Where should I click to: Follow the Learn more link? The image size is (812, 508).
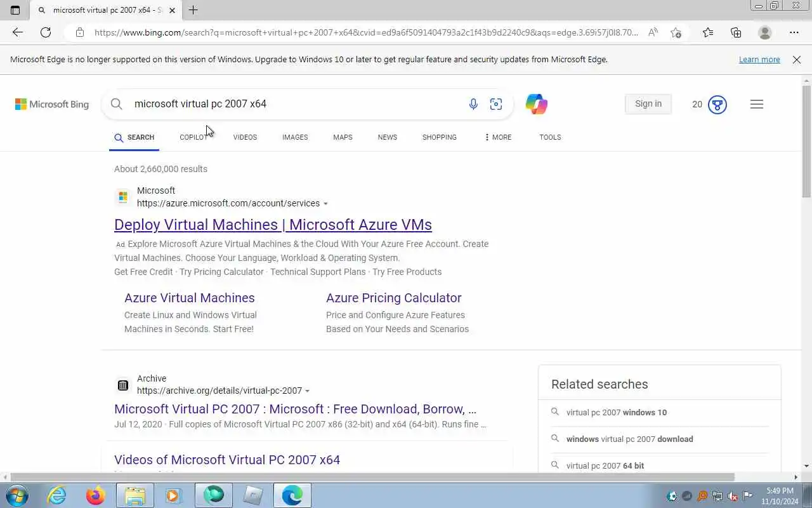tap(759, 60)
